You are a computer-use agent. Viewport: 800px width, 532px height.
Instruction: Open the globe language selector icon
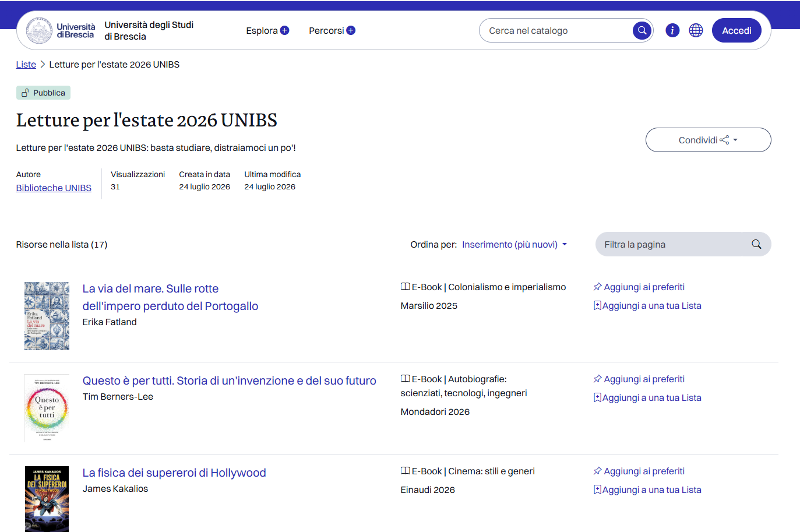696,30
